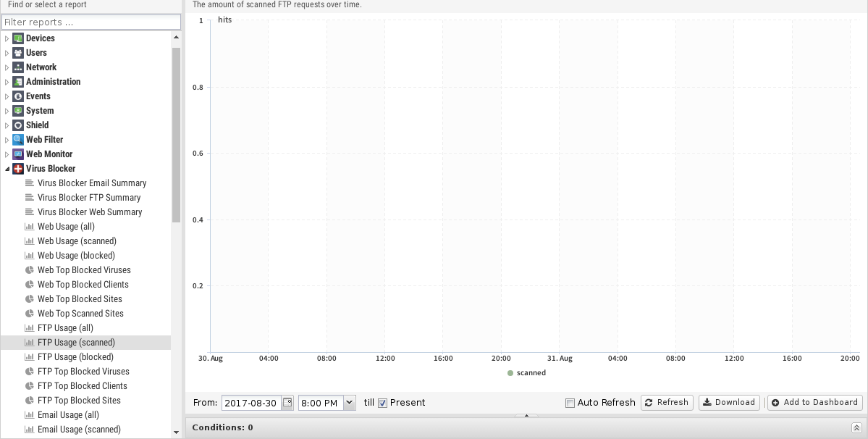This screenshot has width=868, height=439.
Task: Click the Virus Blocker Email Summary text icon
Action: coord(30,183)
